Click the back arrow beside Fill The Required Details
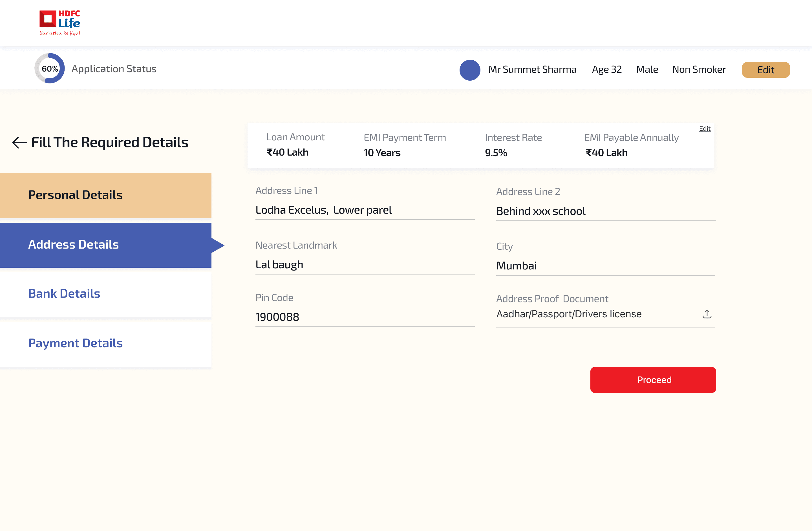The height and width of the screenshot is (531, 812). (19, 143)
